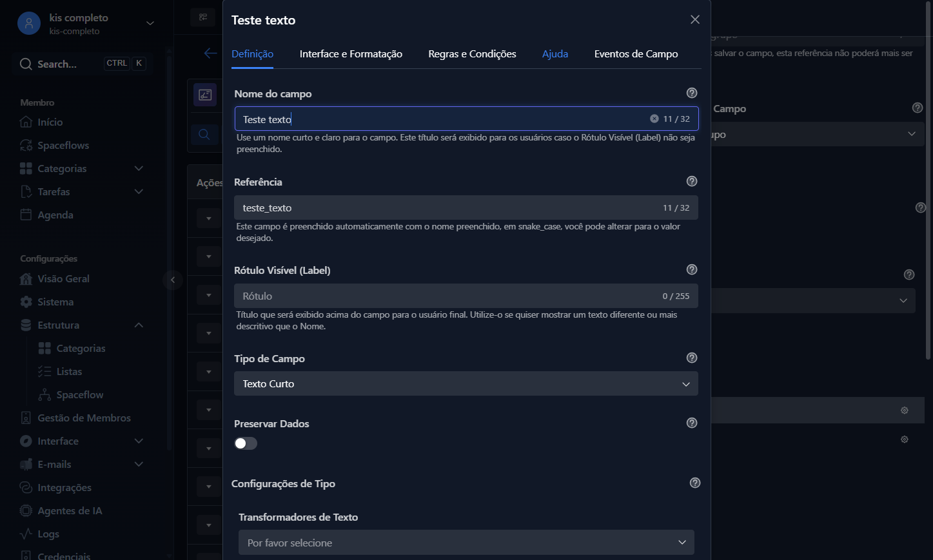Expand Tarefas menu

tap(139, 191)
